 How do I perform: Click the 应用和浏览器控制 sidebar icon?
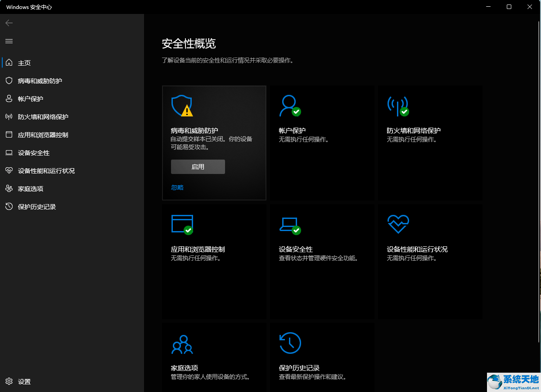click(x=10, y=134)
